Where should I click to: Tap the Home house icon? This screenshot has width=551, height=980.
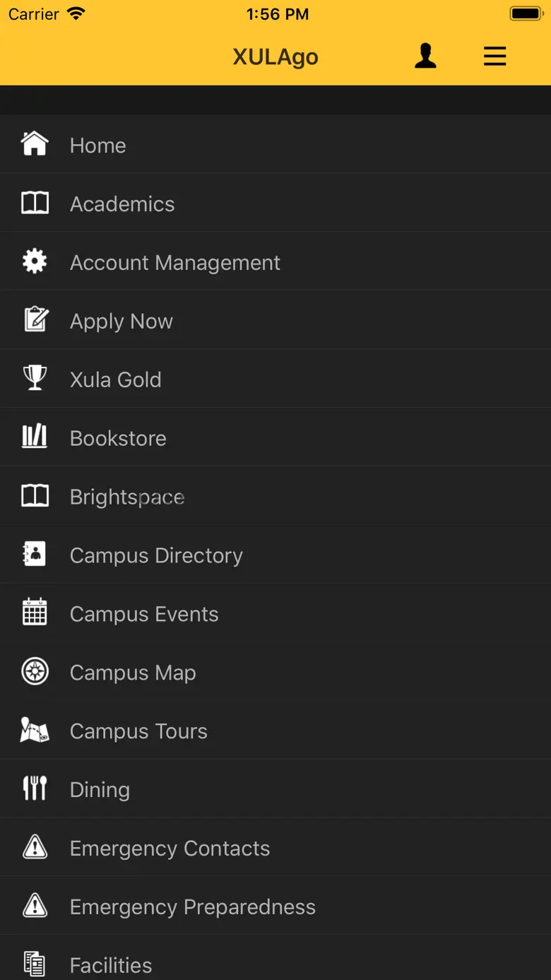[35, 144]
